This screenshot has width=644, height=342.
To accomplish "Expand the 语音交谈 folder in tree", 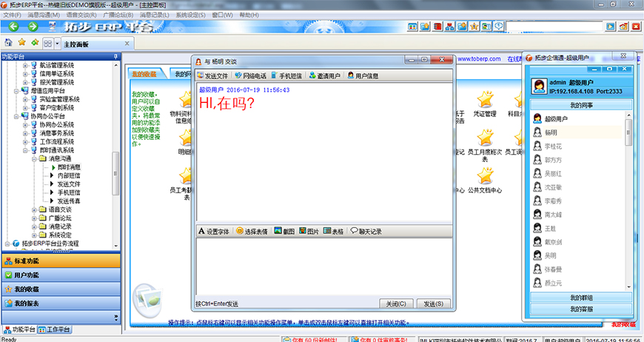I will (x=34, y=209).
